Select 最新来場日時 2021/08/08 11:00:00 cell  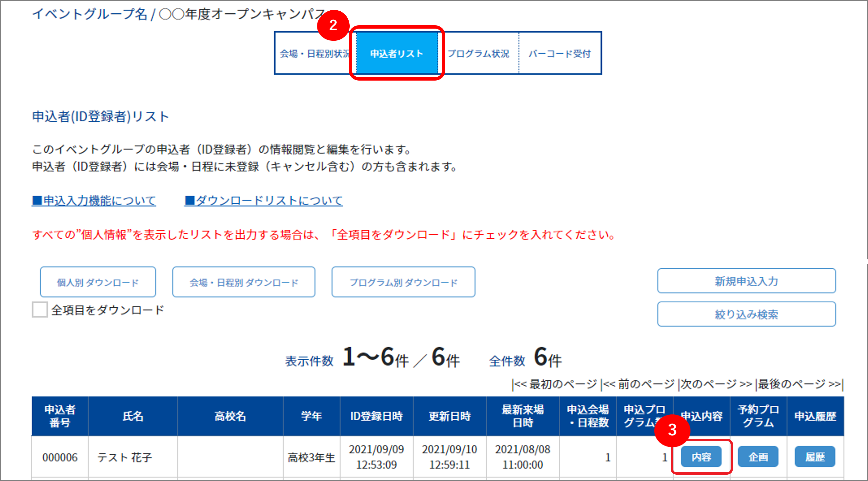[x=523, y=457]
